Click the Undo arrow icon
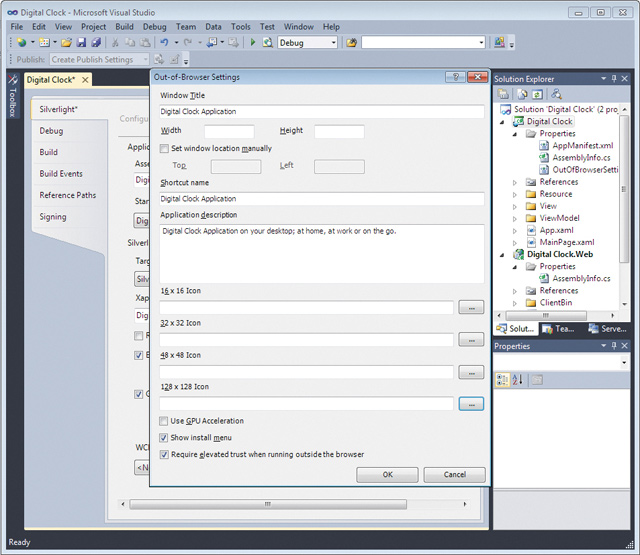The image size is (640, 555). click(164, 42)
